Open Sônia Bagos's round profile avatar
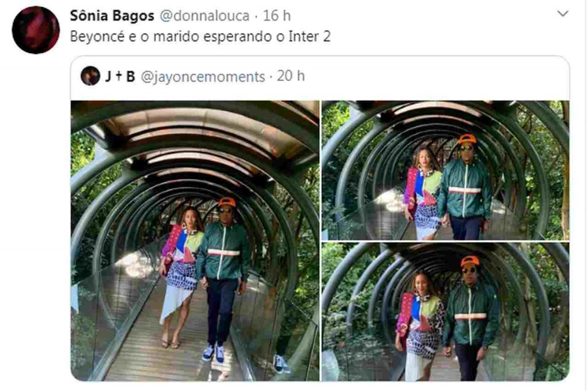Image resolution: width=588 pixels, height=392 pixels. pos(36,30)
